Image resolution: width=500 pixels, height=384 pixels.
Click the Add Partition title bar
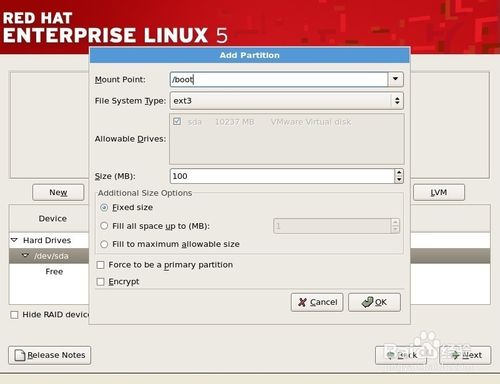[x=250, y=55]
